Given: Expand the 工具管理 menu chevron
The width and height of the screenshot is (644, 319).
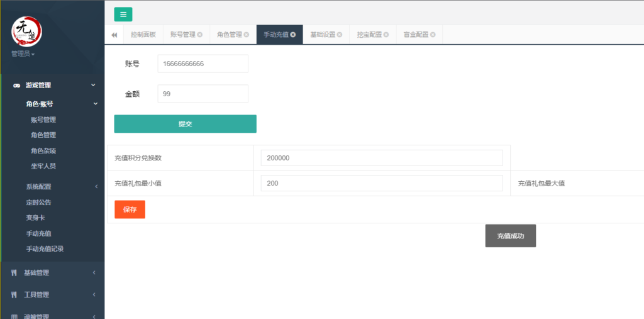Looking at the screenshot, I should 94,294.
